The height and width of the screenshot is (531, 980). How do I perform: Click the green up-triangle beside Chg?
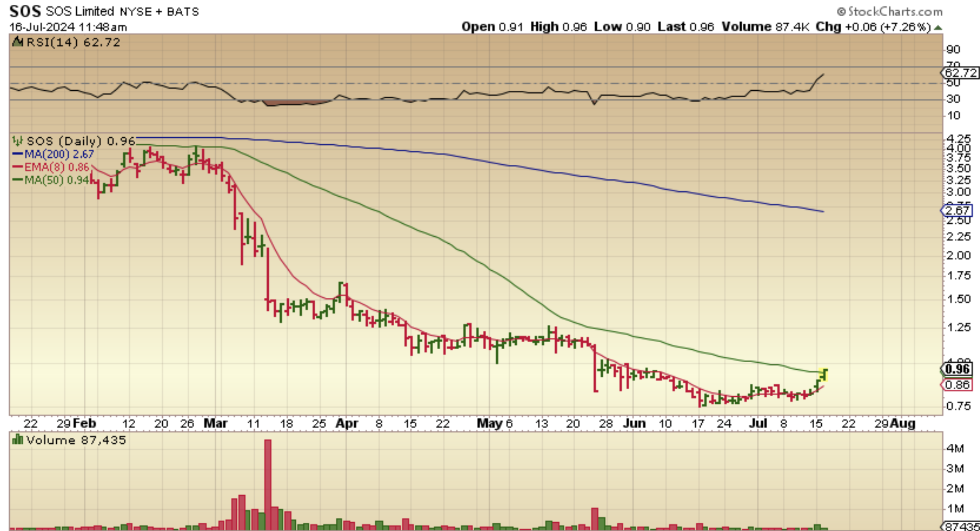point(939,27)
